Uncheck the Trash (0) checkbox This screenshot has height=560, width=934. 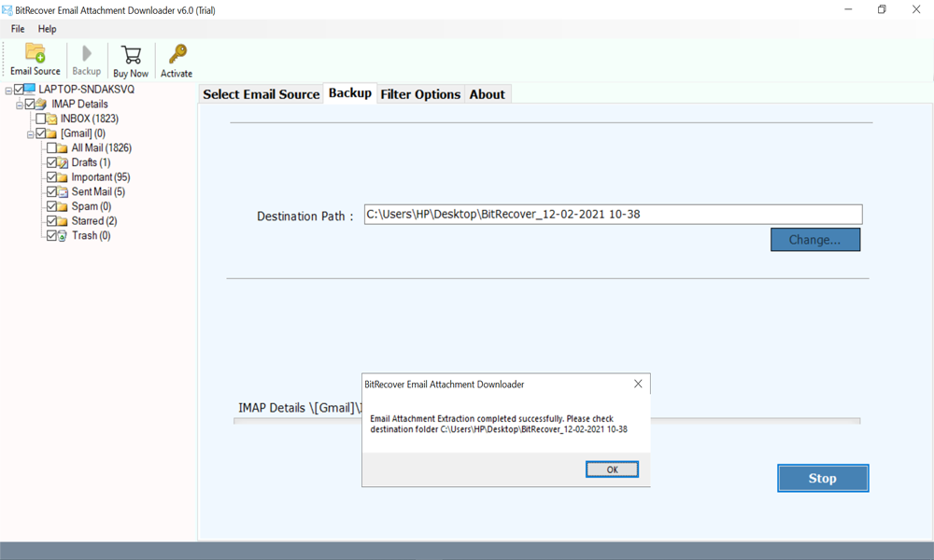click(51, 235)
